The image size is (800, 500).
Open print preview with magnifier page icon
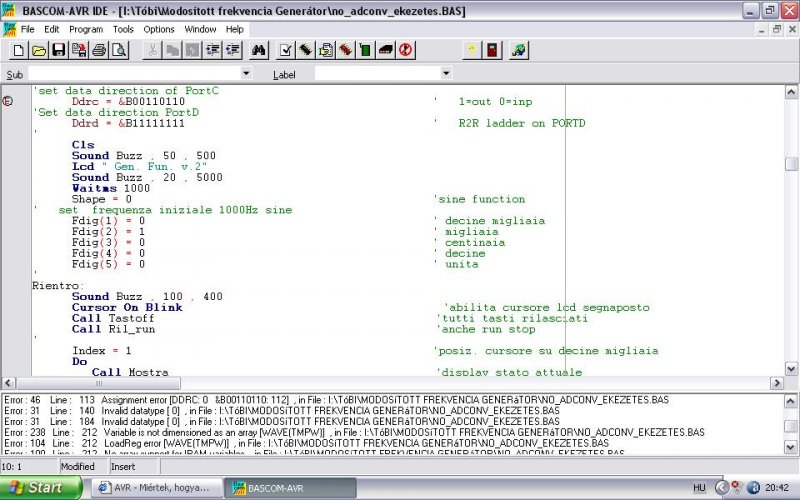click(x=119, y=50)
